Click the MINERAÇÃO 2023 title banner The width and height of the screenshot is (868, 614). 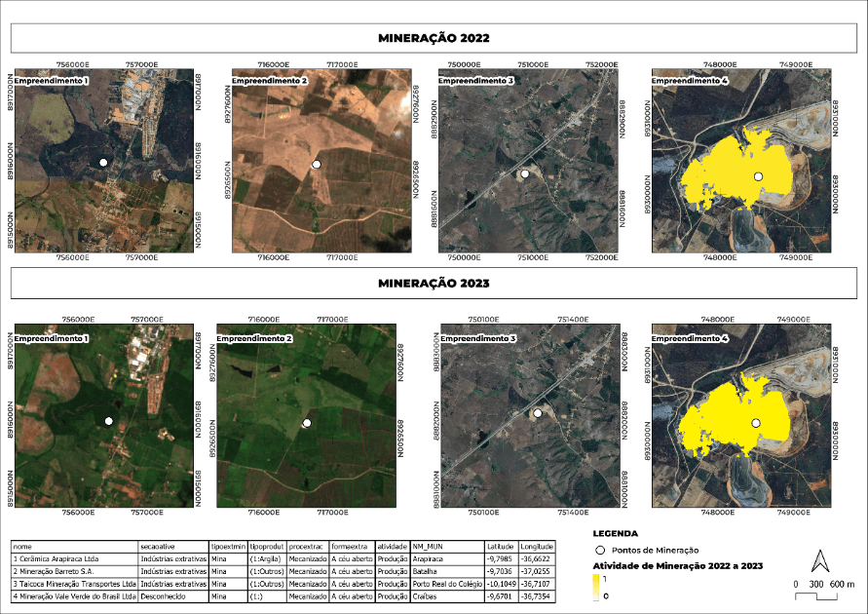pos(434,283)
